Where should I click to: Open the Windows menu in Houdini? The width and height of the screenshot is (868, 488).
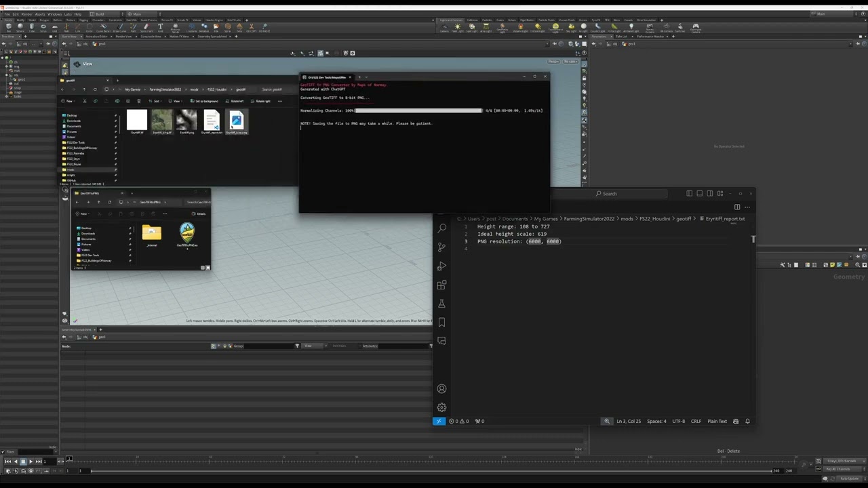[x=54, y=14]
